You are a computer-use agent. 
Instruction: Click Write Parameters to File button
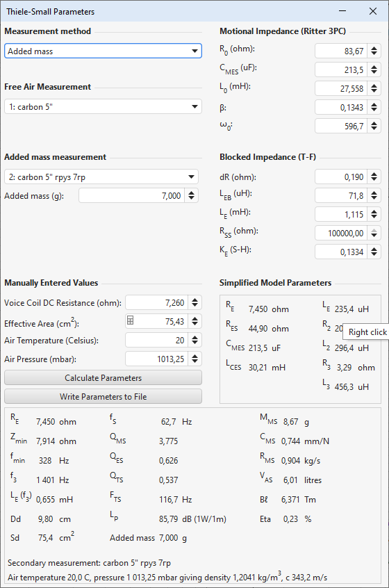[x=103, y=396]
